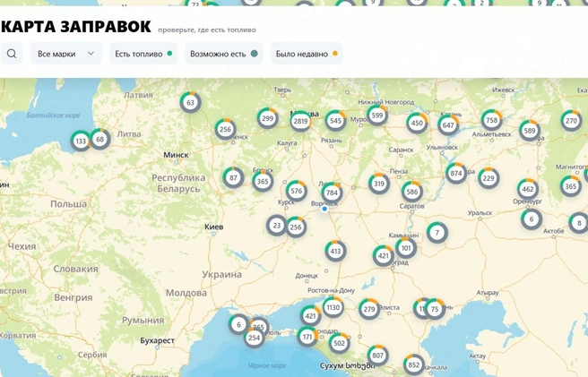
Task: Click the cluster marker 589
Action: tap(530, 131)
